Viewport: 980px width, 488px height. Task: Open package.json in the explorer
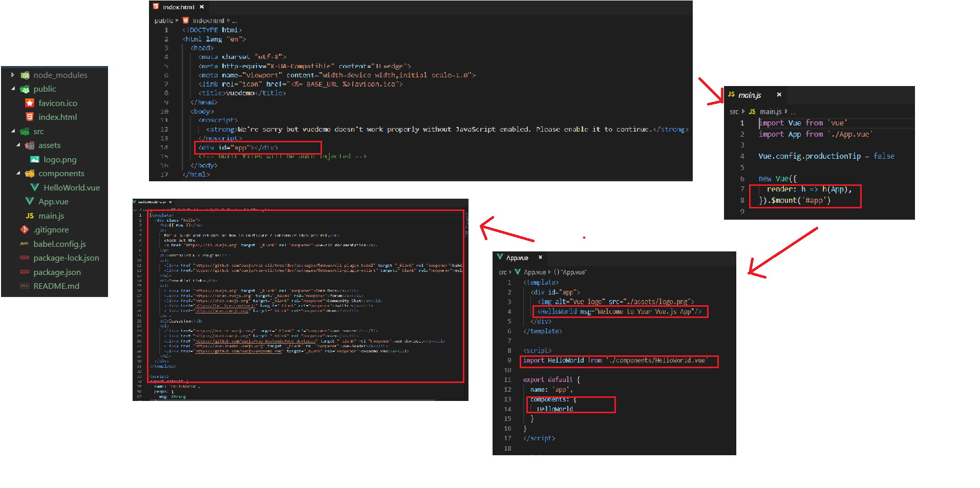(x=57, y=272)
